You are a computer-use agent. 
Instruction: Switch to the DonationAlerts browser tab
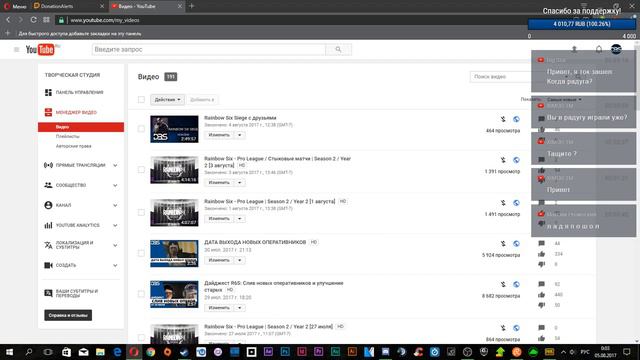[x=69, y=6]
